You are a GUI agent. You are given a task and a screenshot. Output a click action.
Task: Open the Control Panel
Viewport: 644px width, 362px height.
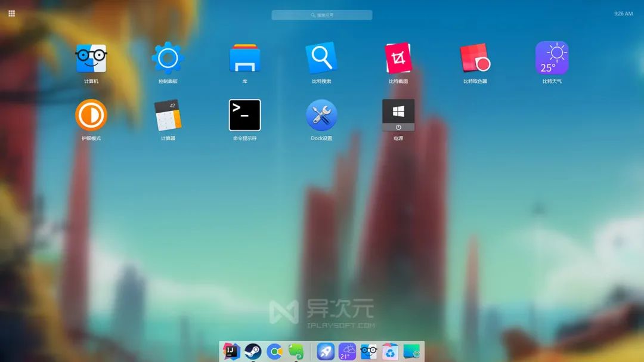[x=168, y=58]
